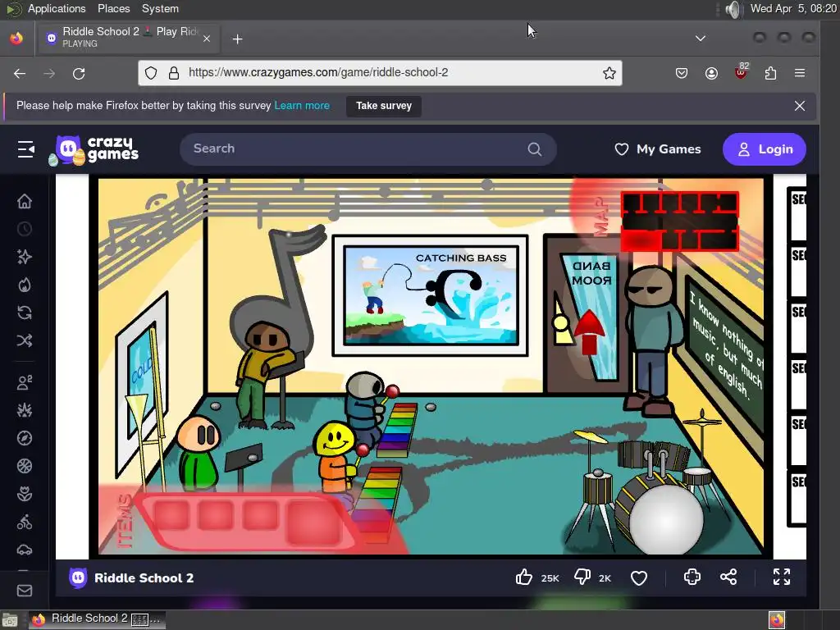840x630 pixels.
Task: Click the Riddle School 2 taskbar item
Action: point(97,619)
